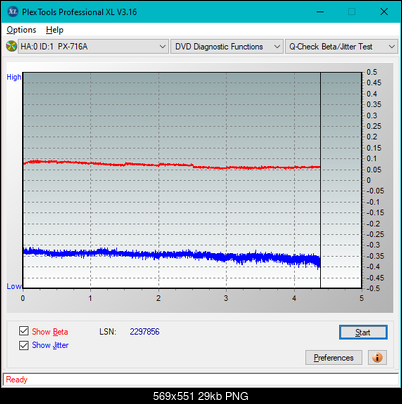
Task: Close the PlexTools Professional window
Action: coord(384,12)
